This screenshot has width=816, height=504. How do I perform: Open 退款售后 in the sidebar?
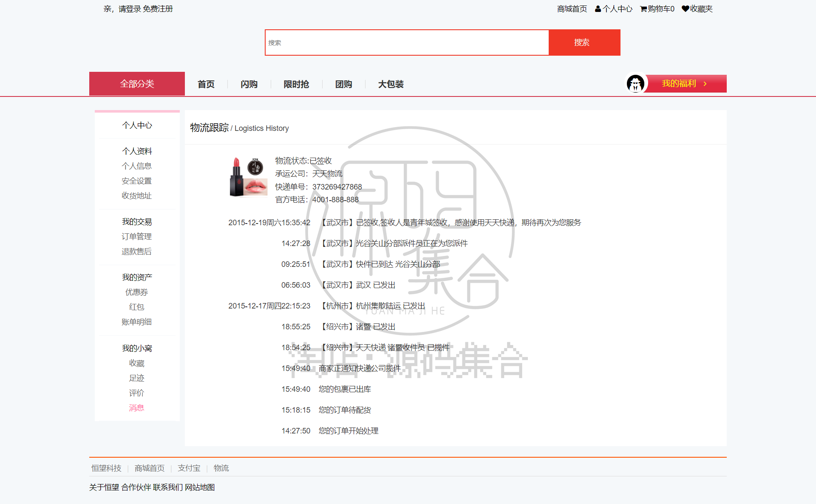137,252
